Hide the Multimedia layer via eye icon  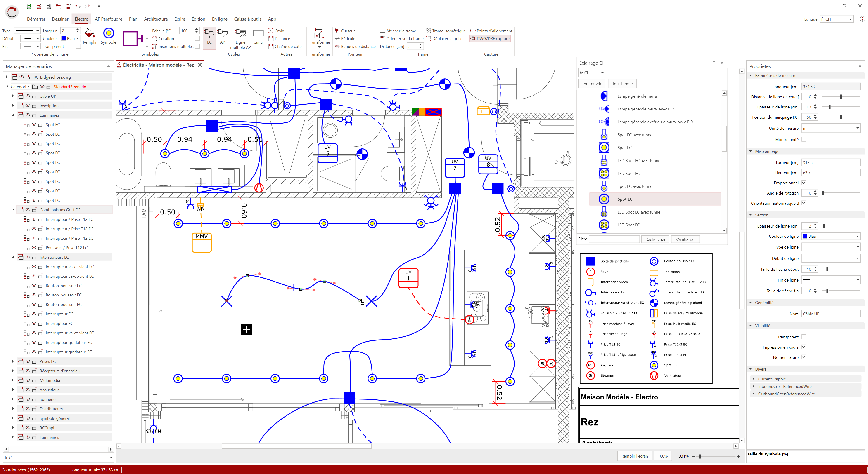click(x=28, y=380)
